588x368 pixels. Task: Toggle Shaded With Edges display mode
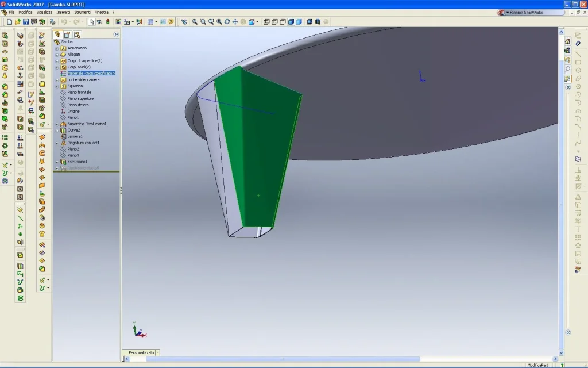coord(291,22)
